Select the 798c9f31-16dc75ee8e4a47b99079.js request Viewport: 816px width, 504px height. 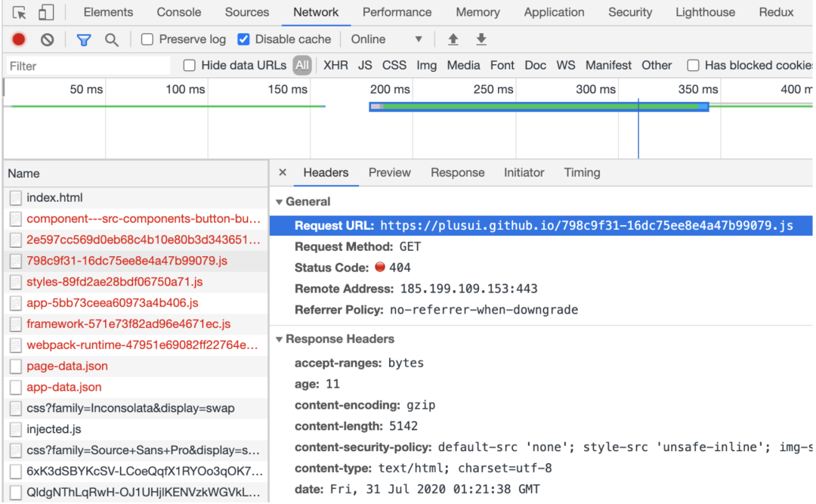[136, 261]
